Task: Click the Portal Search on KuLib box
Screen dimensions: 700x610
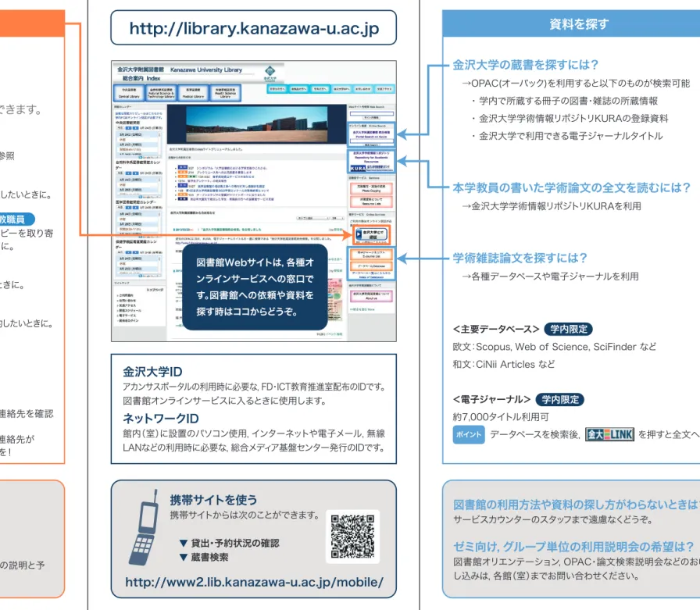Action: click(x=371, y=135)
